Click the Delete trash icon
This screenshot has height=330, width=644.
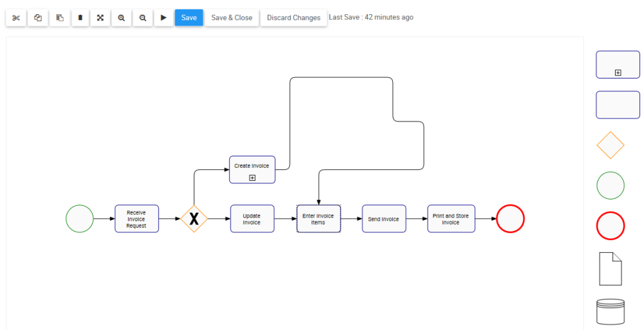click(x=80, y=18)
